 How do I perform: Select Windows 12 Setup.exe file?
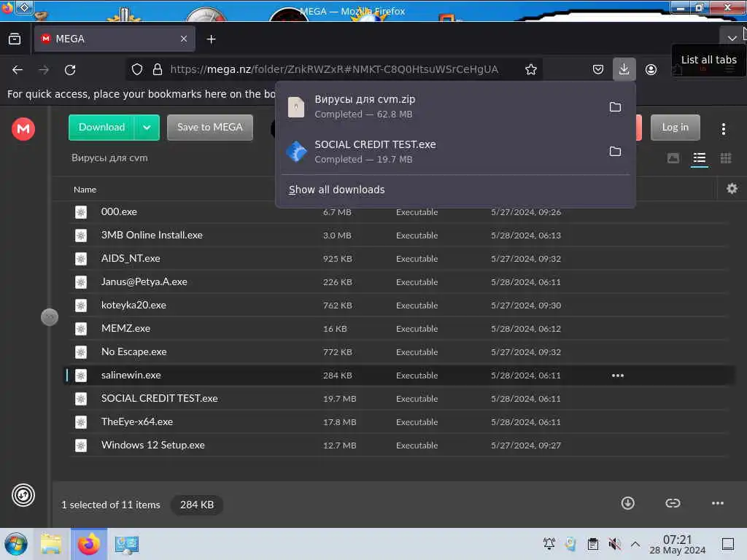[400, 446]
